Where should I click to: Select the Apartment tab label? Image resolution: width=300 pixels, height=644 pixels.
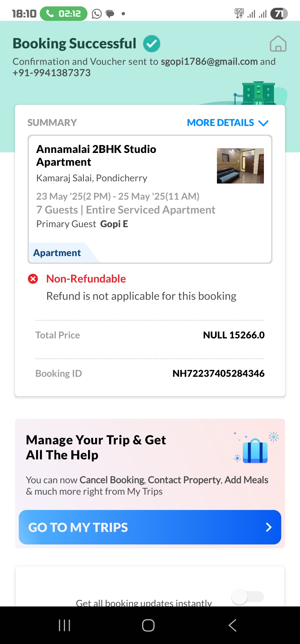click(57, 253)
